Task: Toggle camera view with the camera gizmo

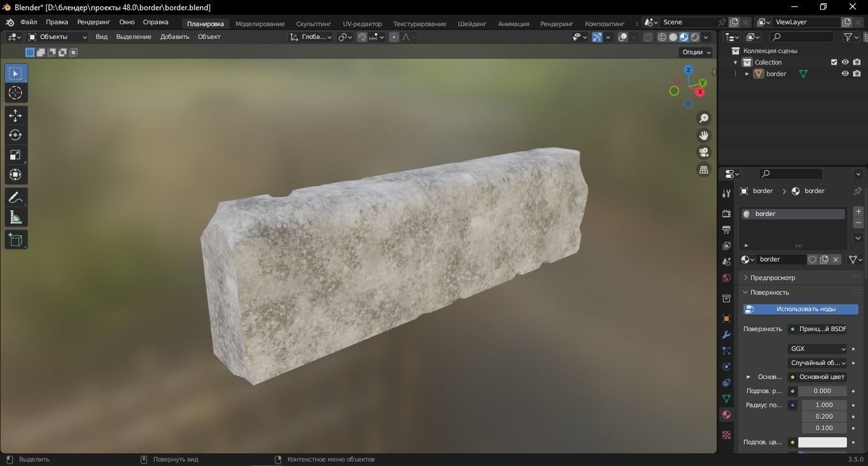Action: coord(704,153)
